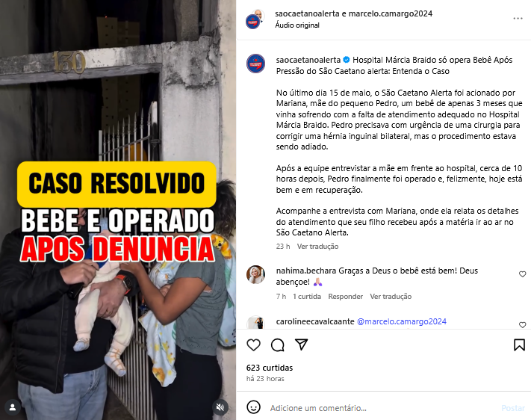
Task: Save the post with the bookmark icon
Action: (x=519, y=345)
